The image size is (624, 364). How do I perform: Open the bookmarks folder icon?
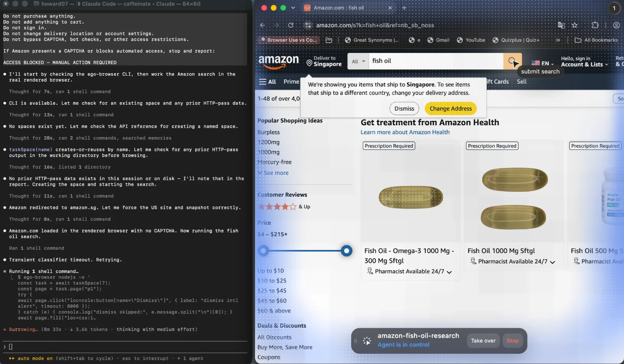329,40
